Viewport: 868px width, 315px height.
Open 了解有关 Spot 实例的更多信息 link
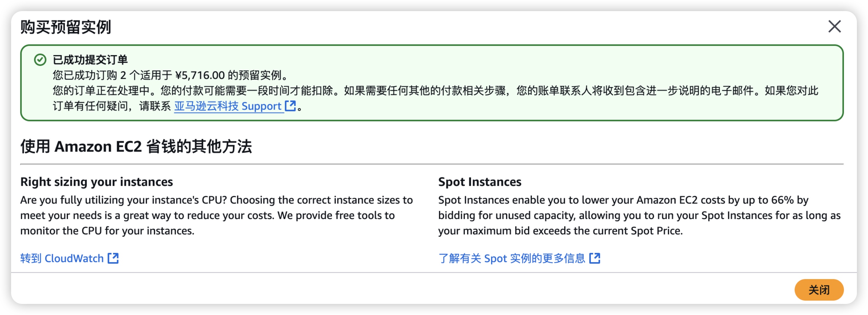click(512, 258)
